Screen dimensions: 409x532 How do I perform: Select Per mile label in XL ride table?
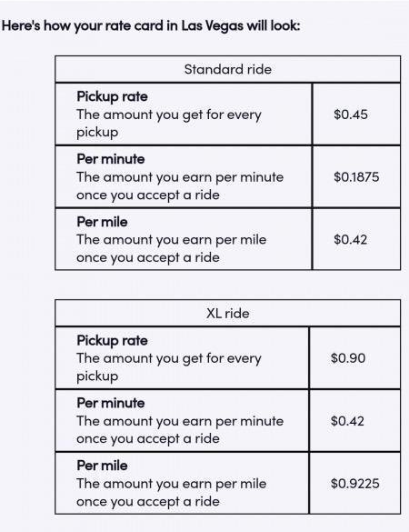102,465
